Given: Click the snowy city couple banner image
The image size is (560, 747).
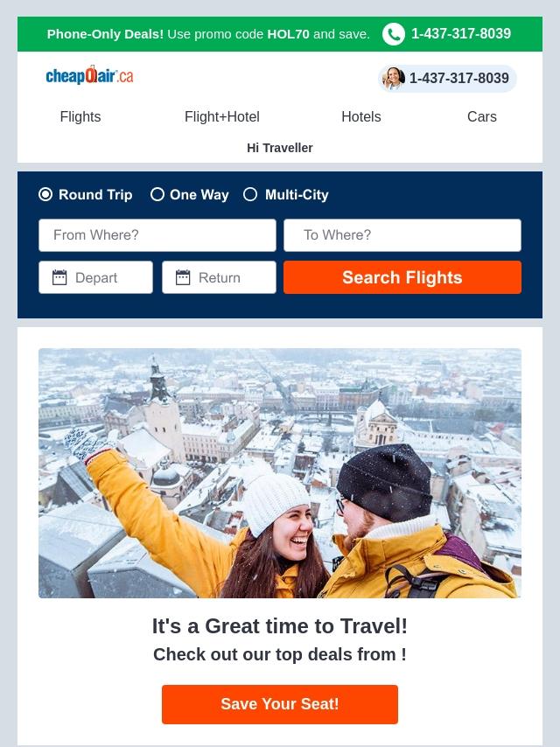Looking at the screenshot, I should (280, 473).
